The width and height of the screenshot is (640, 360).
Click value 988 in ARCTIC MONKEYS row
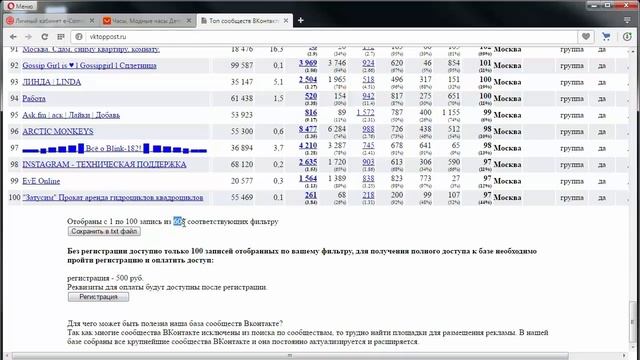pyautogui.click(x=368, y=129)
